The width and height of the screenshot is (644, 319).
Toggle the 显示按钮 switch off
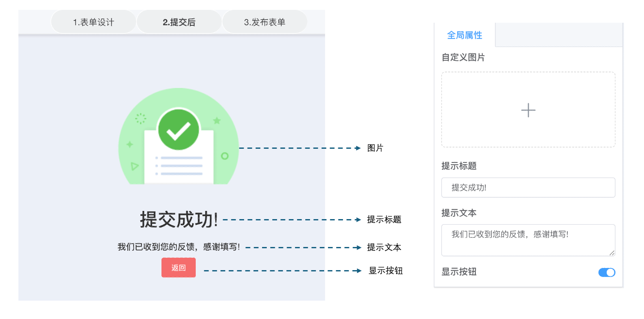coord(606,272)
